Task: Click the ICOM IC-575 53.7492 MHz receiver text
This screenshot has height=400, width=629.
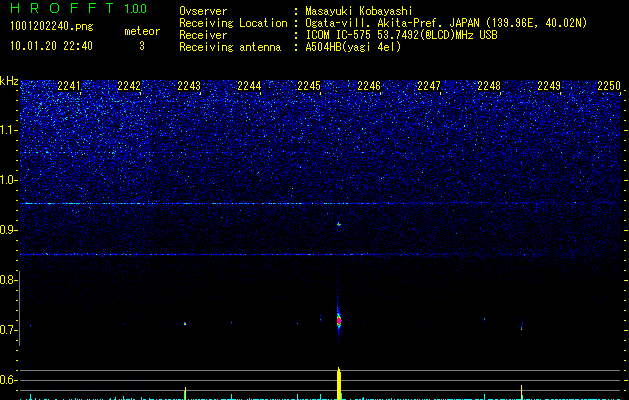Action: (x=401, y=35)
